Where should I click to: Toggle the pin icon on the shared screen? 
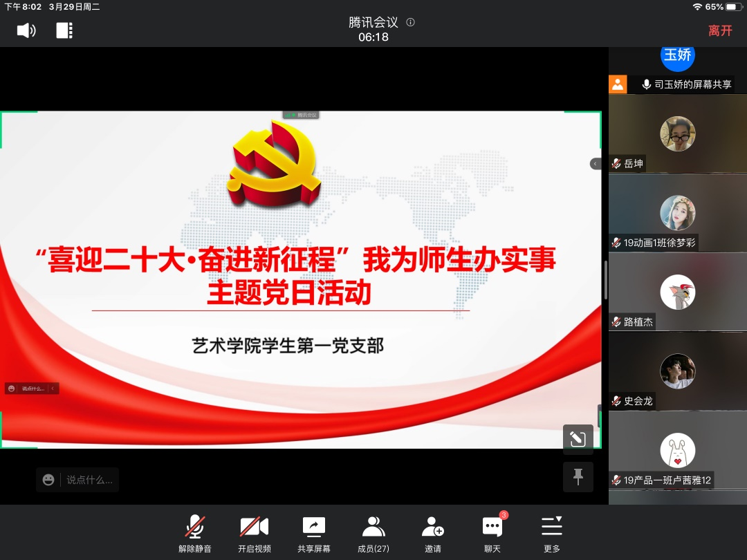(x=578, y=476)
